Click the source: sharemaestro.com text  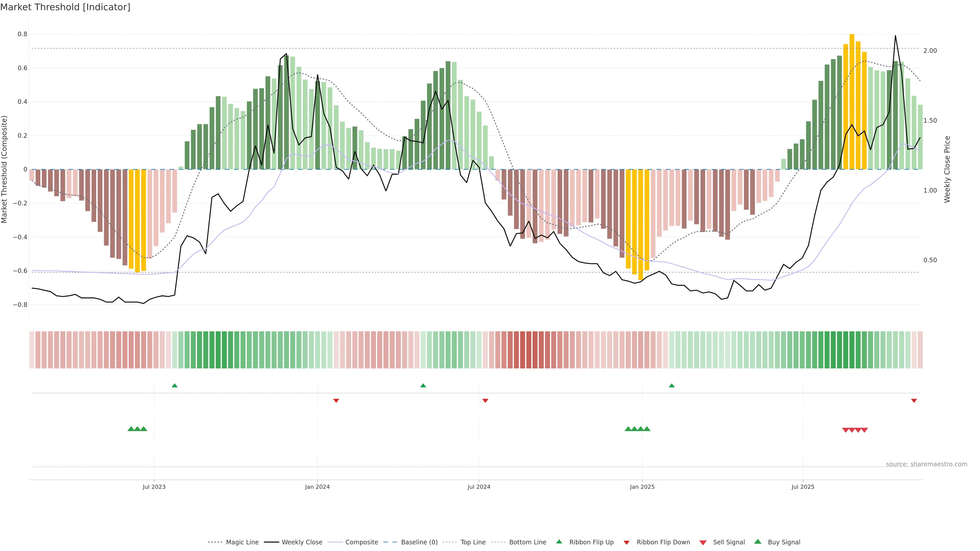[926, 464]
